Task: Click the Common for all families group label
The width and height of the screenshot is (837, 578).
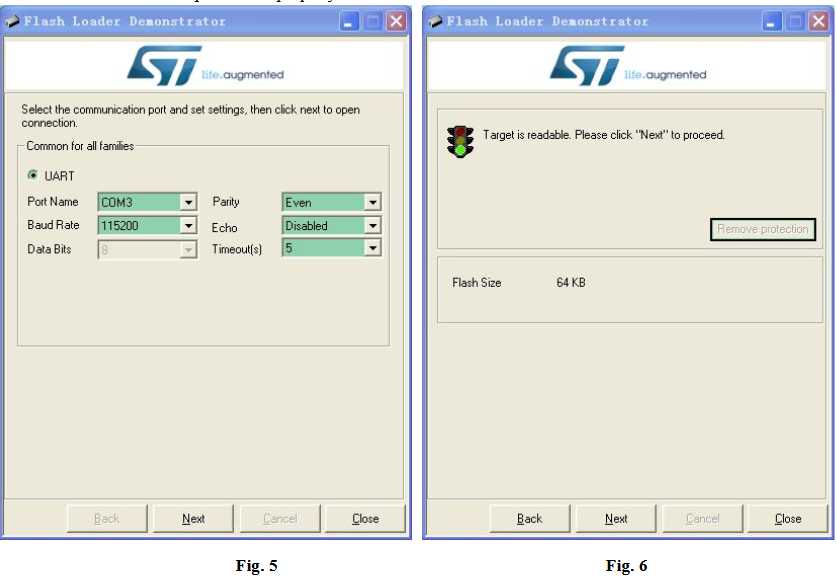Action: pyautogui.click(x=80, y=146)
